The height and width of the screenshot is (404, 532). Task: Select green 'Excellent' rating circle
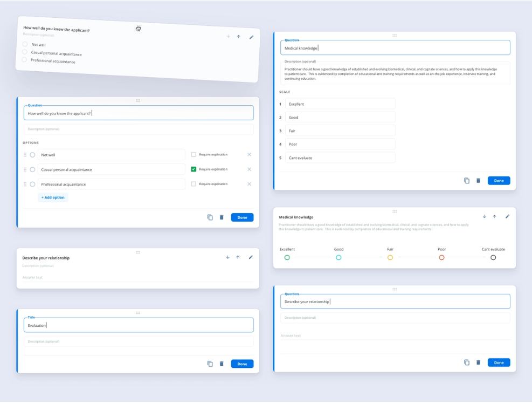point(287,258)
